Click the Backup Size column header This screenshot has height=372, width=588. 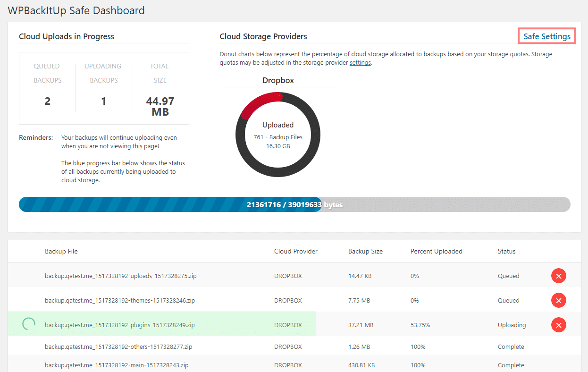(x=365, y=251)
